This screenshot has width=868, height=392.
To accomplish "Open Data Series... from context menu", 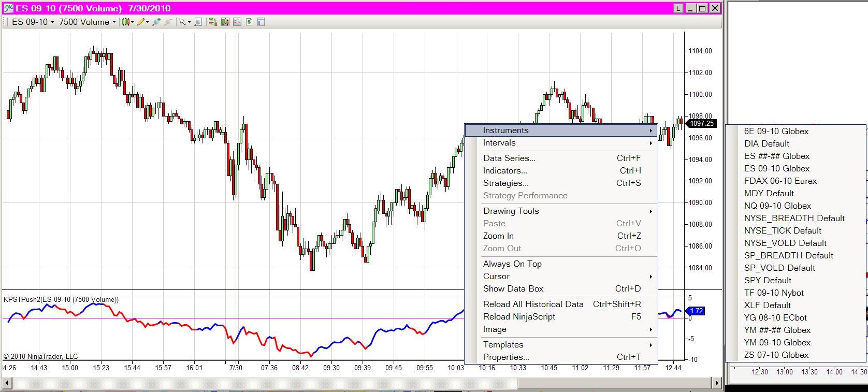I will (x=561, y=158).
